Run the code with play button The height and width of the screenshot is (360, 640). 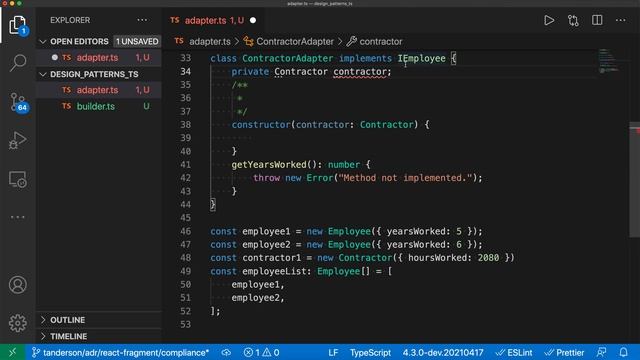[549, 20]
